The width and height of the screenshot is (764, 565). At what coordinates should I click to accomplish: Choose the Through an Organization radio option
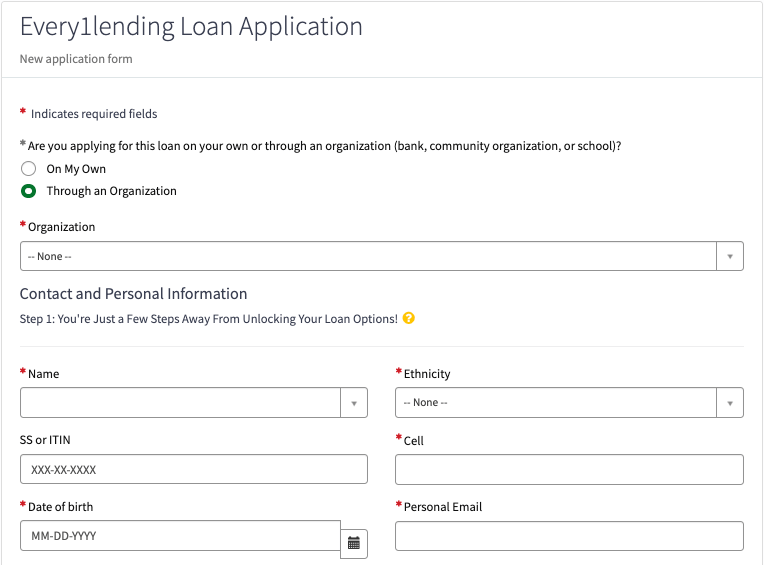click(29, 191)
